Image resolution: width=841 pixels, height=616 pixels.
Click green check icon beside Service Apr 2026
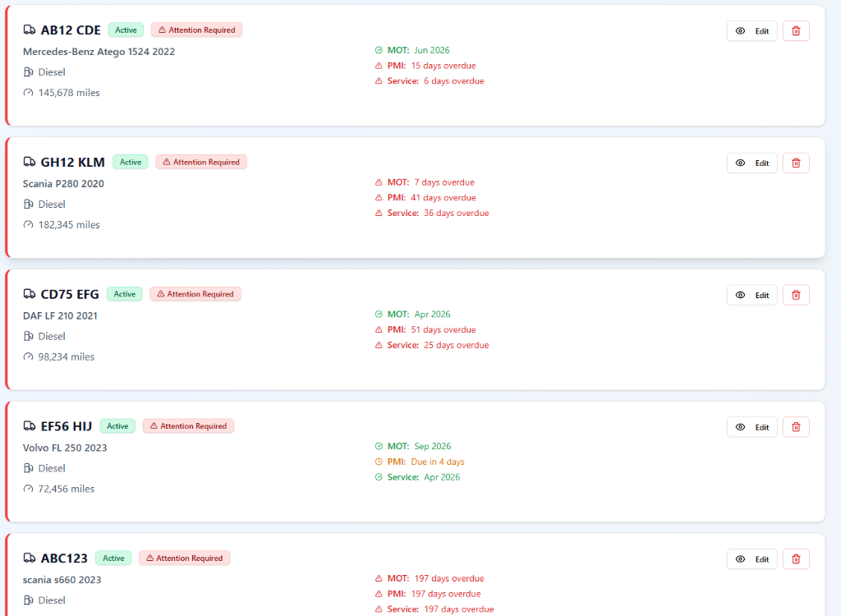pyautogui.click(x=379, y=477)
